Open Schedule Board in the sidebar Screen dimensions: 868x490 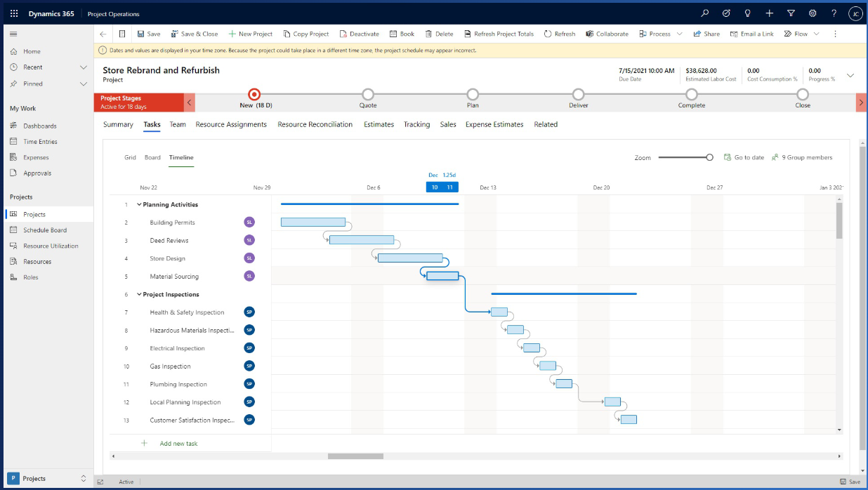pyautogui.click(x=45, y=230)
